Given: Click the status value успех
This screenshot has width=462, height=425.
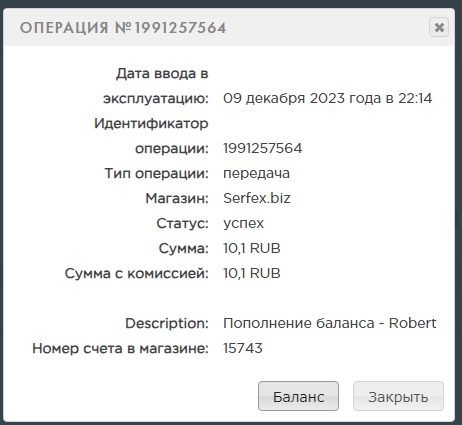Looking at the screenshot, I should [x=243, y=223].
